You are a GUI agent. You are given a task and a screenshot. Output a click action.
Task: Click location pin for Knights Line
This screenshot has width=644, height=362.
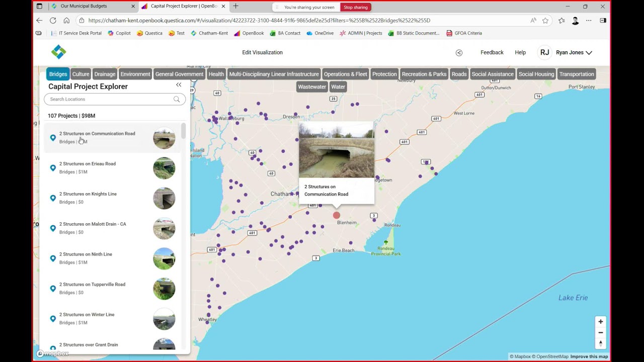point(53,198)
